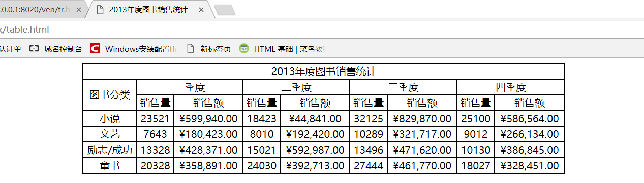This screenshot has width=644, height=183.
Task: Click 销售额 under 二季度
Action: pyautogui.click(x=315, y=103)
